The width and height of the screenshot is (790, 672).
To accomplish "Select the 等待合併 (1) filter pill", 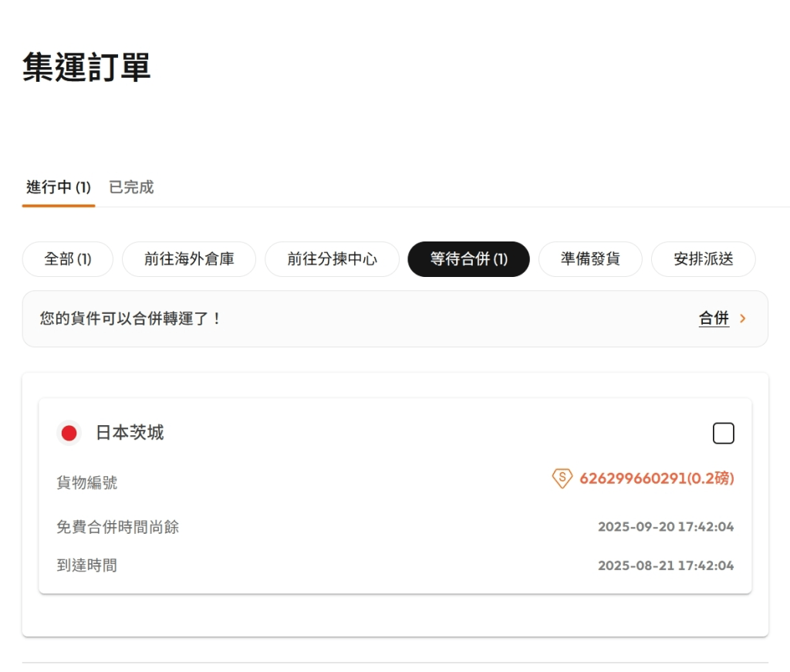I will pos(468,259).
